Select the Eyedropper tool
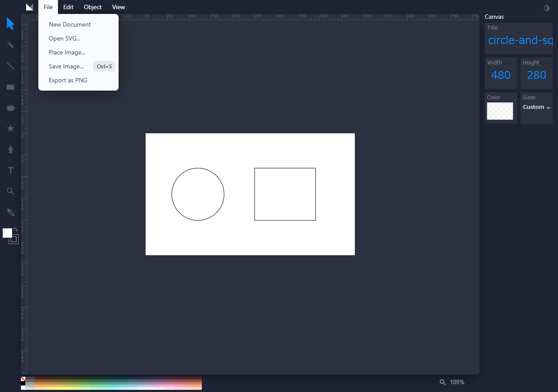This screenshot has width=558, height=392. tap(10, 212)
